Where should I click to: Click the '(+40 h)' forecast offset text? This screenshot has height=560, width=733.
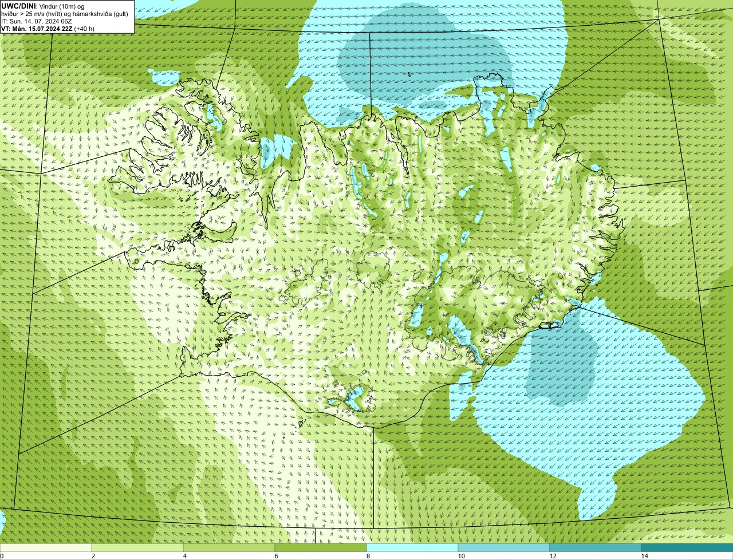(84, 28)
